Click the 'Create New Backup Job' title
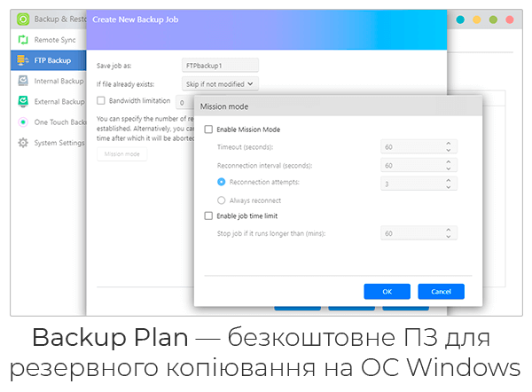This screenshot has height=392, width=532. (x=135, y=20)
